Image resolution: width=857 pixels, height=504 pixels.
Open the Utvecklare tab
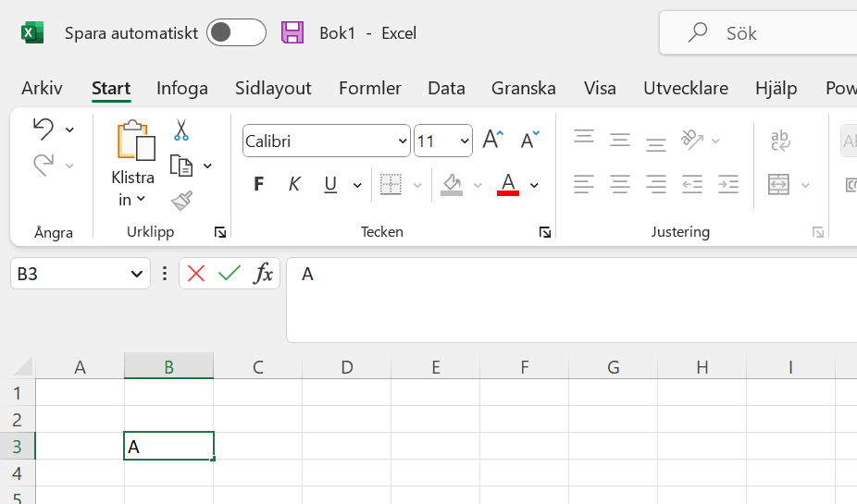click(686, 88)
